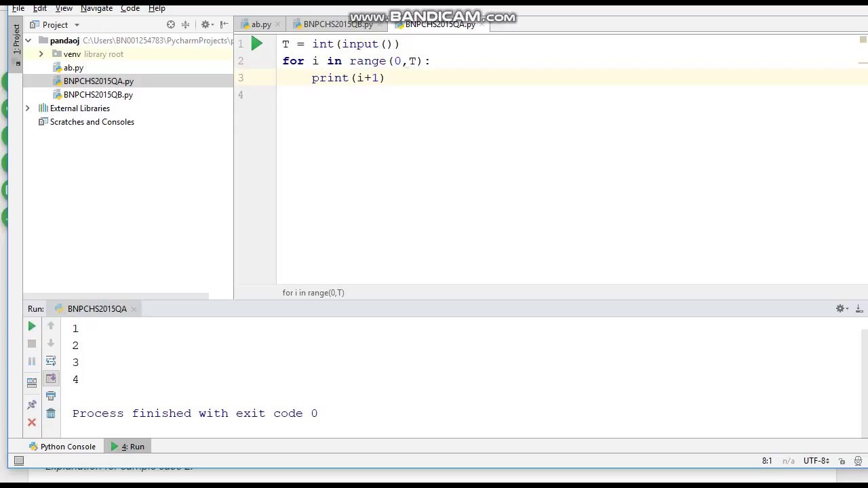
Task: Print the console output with the printer icon
Action: point(51,396)
